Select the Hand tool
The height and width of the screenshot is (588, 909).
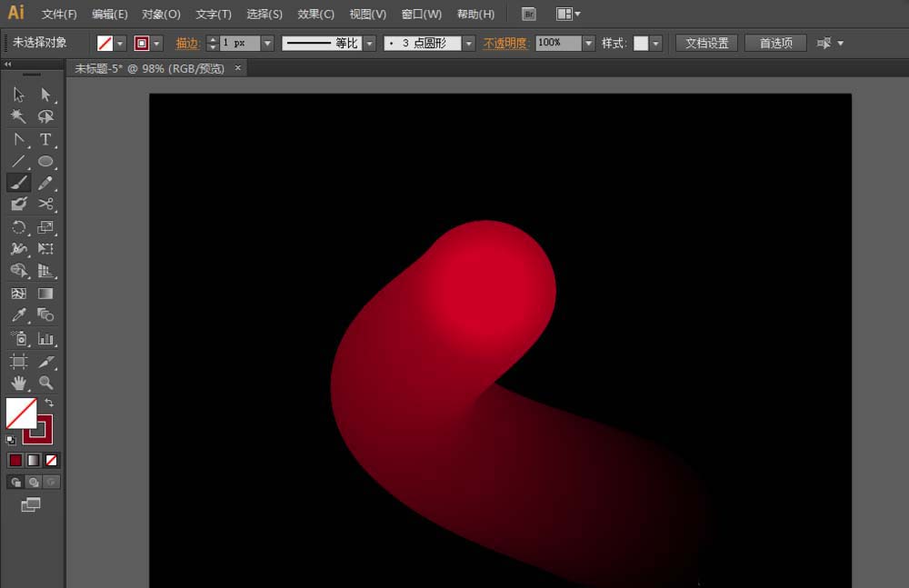[18, 383]
